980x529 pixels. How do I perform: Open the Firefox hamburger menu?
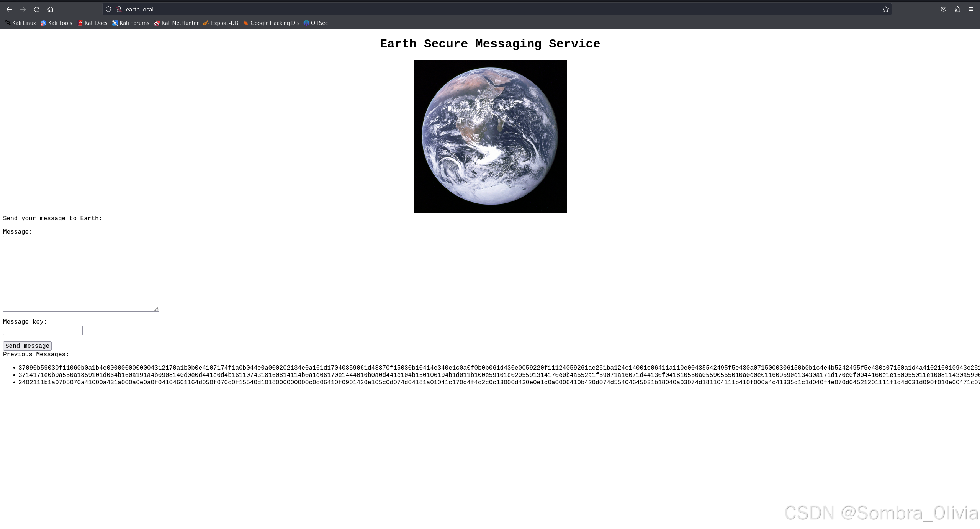click(x=971, y=9)
